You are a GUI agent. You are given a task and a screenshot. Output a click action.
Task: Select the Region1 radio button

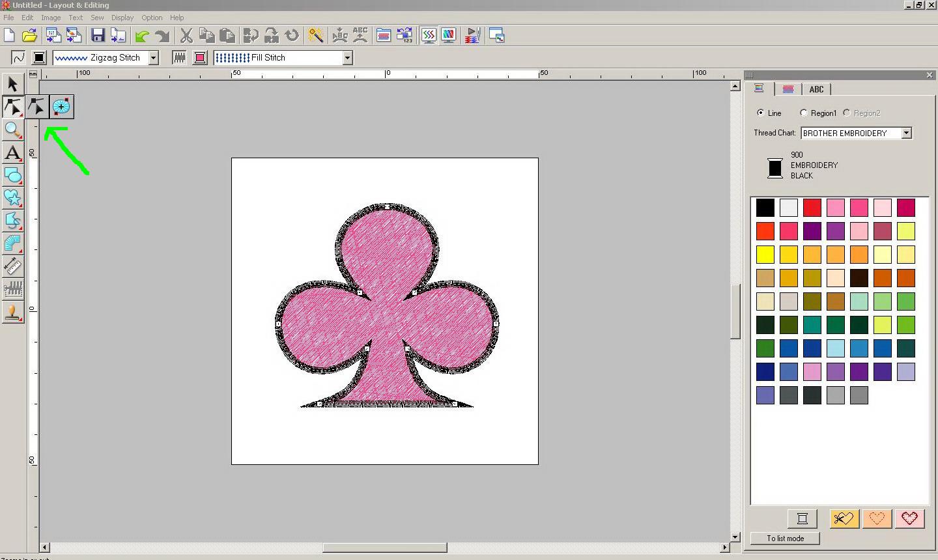(804, 113)
